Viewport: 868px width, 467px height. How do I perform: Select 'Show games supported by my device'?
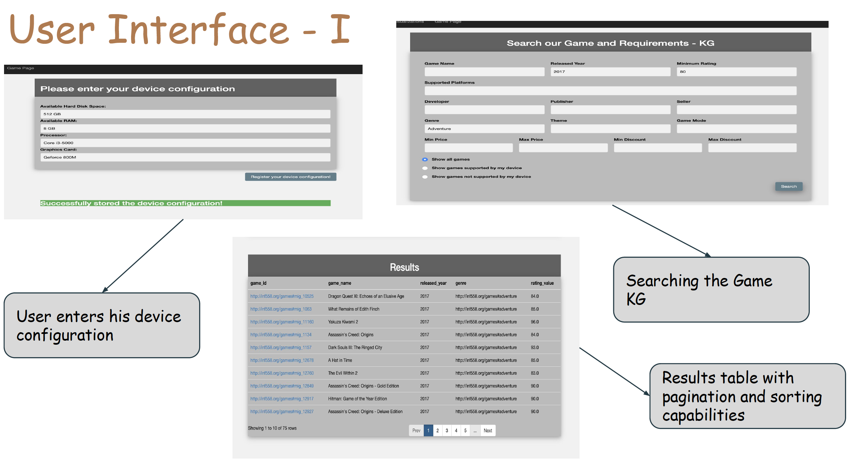tap(425, 168)
